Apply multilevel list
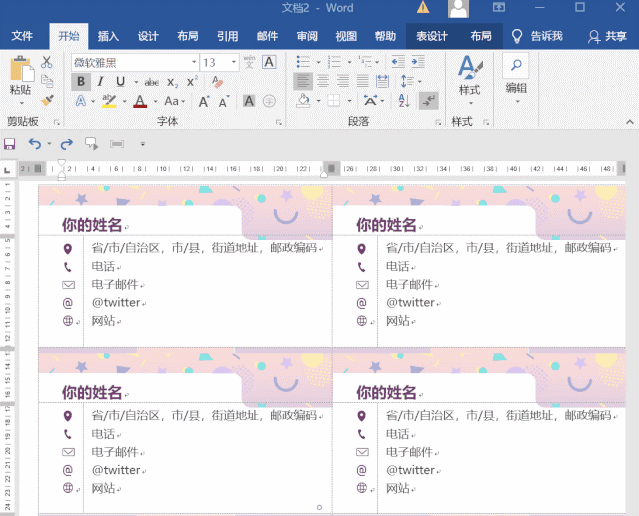 365,62
